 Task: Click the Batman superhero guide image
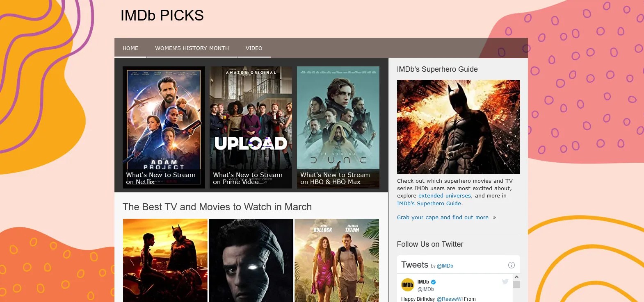(458, 127)
